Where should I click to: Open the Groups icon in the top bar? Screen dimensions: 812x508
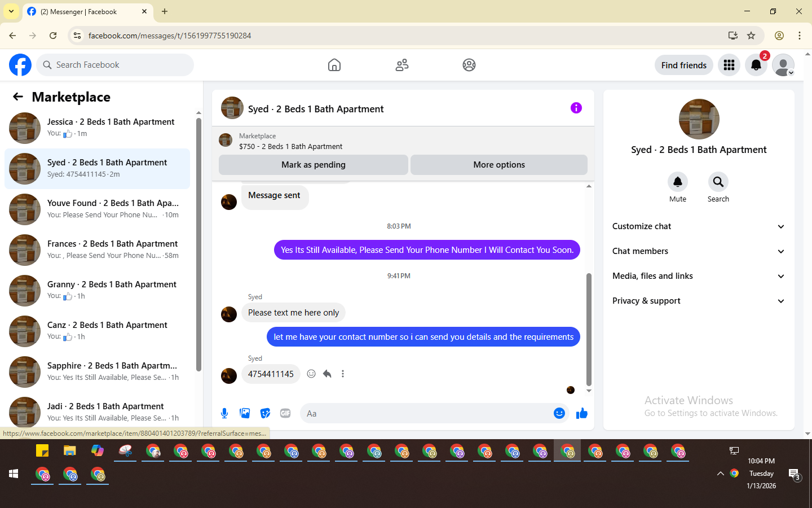(x=469, y=65)
